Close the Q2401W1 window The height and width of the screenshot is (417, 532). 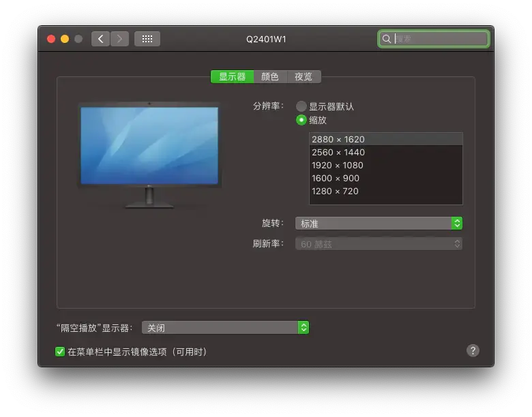tap(51, 39)
